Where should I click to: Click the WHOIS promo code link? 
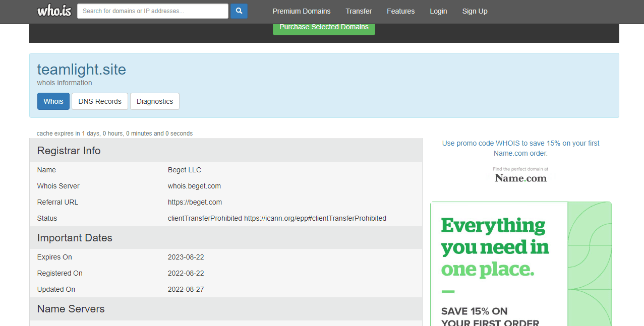click(x=520, y=148)
